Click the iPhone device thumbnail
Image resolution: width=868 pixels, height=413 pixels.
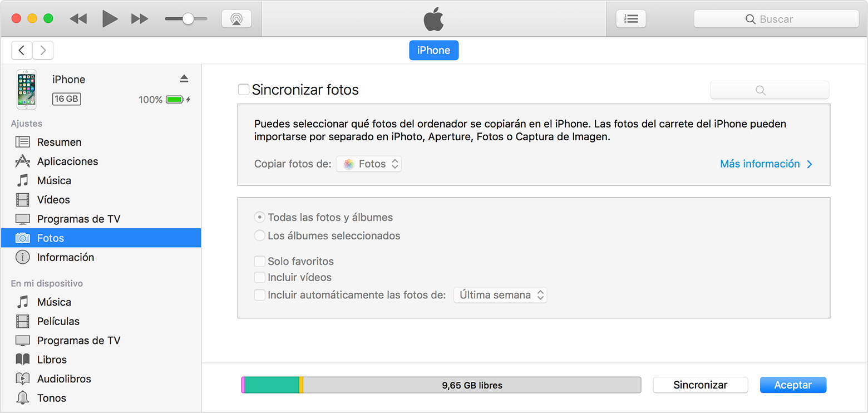(x=26, y=89)
